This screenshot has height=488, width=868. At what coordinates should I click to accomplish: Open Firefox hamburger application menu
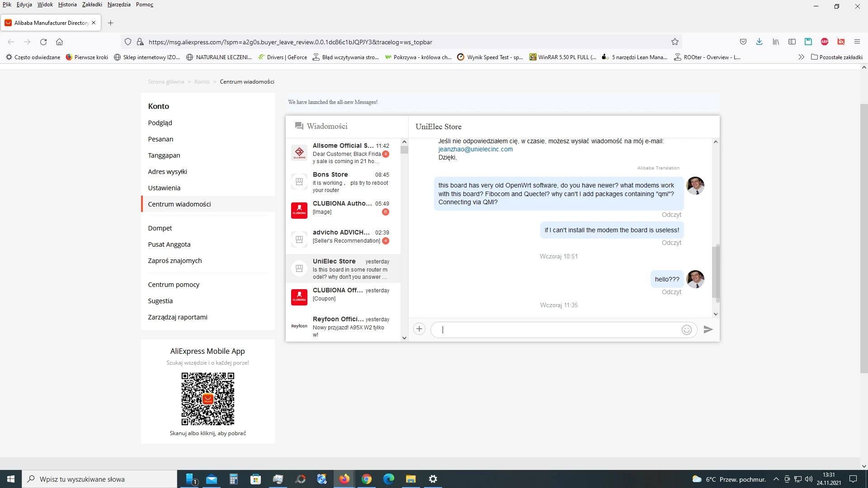pos(857,42)
